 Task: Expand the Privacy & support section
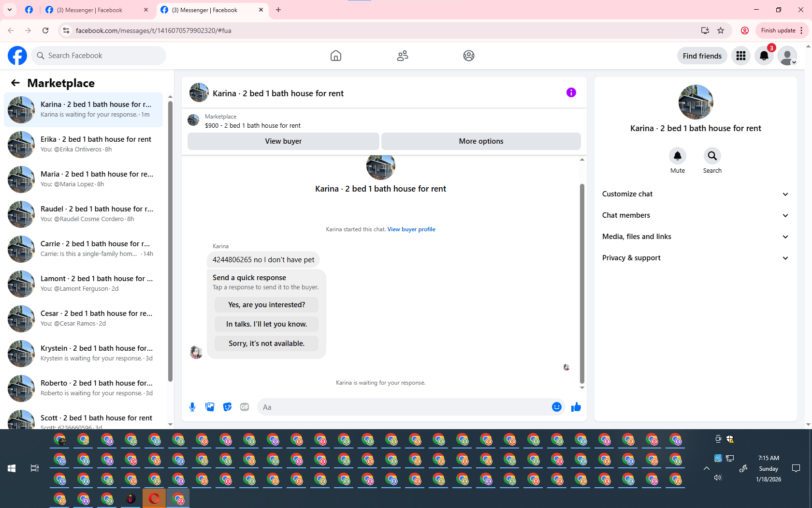[x=696, y=258]
